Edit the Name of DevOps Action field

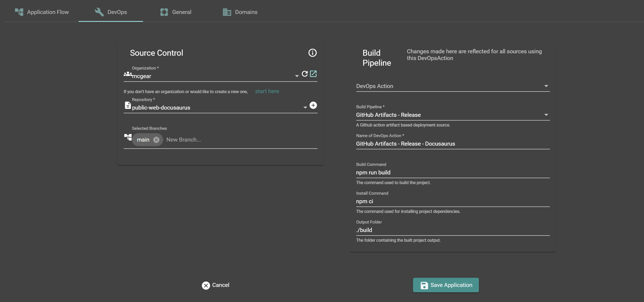[453, 144]
